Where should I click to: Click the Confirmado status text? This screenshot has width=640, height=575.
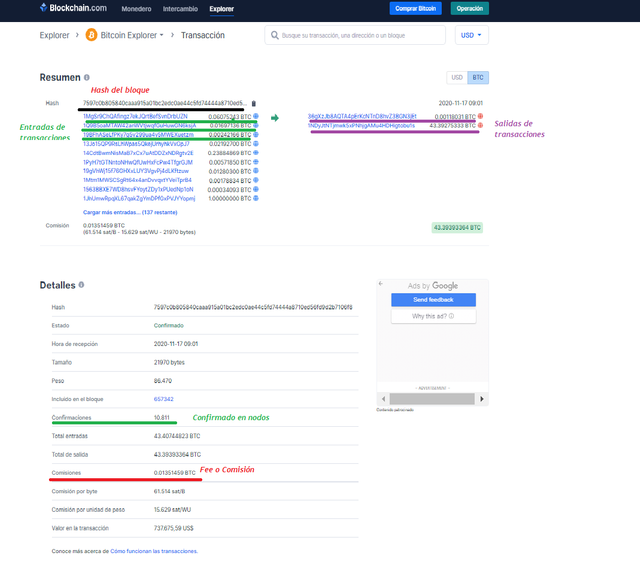pyautogui.click(x=169, y=325)
